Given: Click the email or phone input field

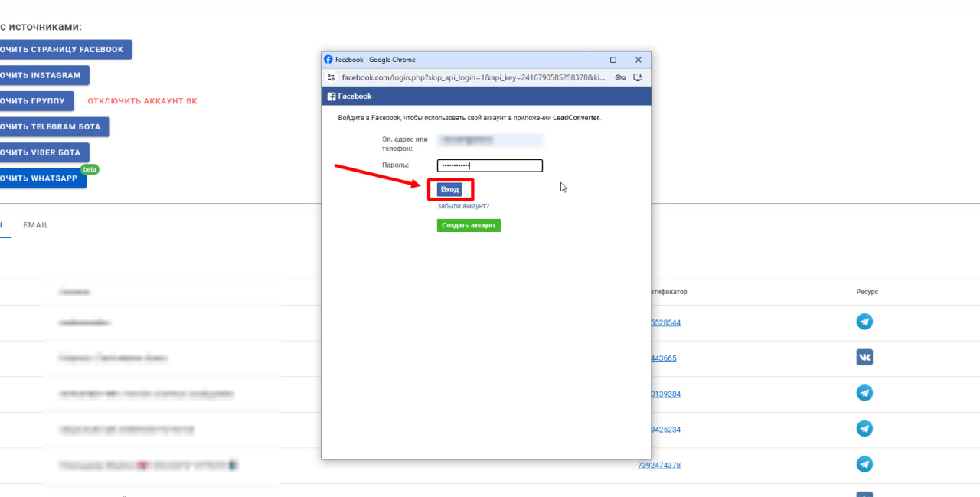Looking at the screenshot, I should point(489,140).
